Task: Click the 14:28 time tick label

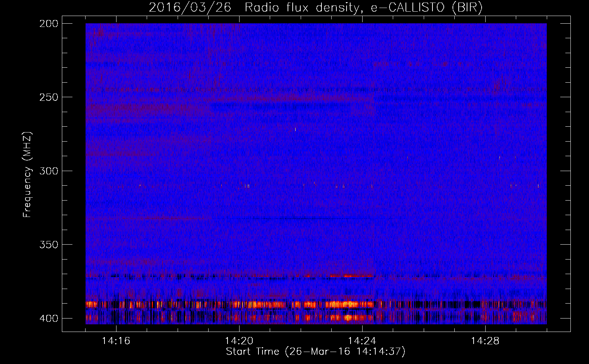Action: coord(485,341)
